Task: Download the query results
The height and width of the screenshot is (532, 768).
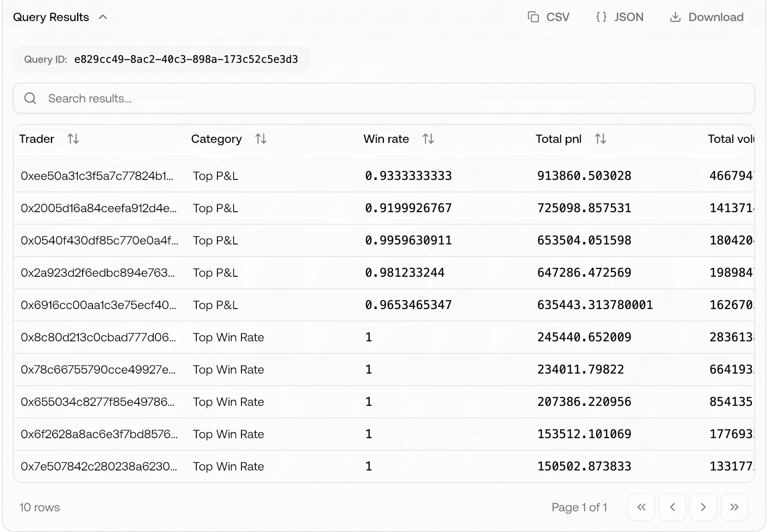Action: point(706,17)
